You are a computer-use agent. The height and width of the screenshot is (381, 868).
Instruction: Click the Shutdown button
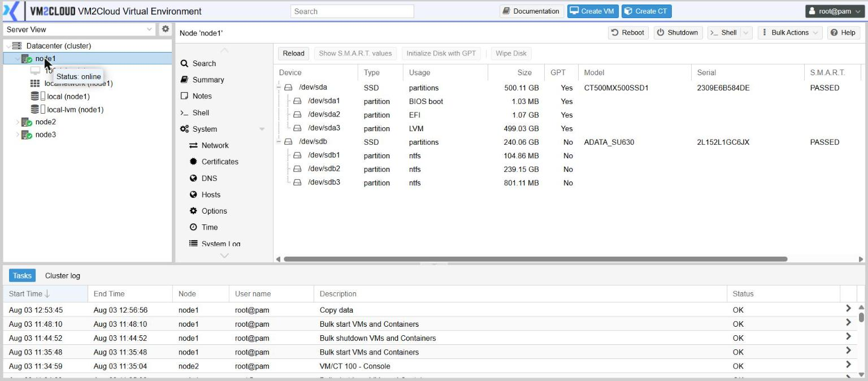point(678,33)
